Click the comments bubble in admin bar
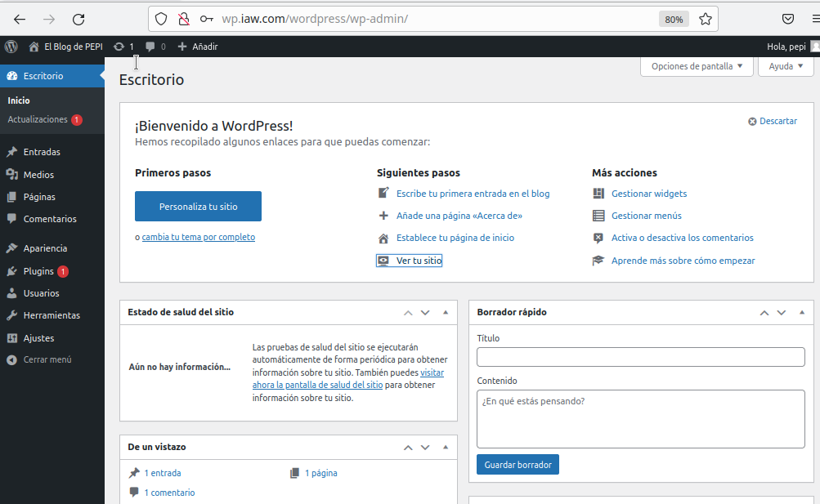This screenshot has width=820, height=504. [150, 47]
